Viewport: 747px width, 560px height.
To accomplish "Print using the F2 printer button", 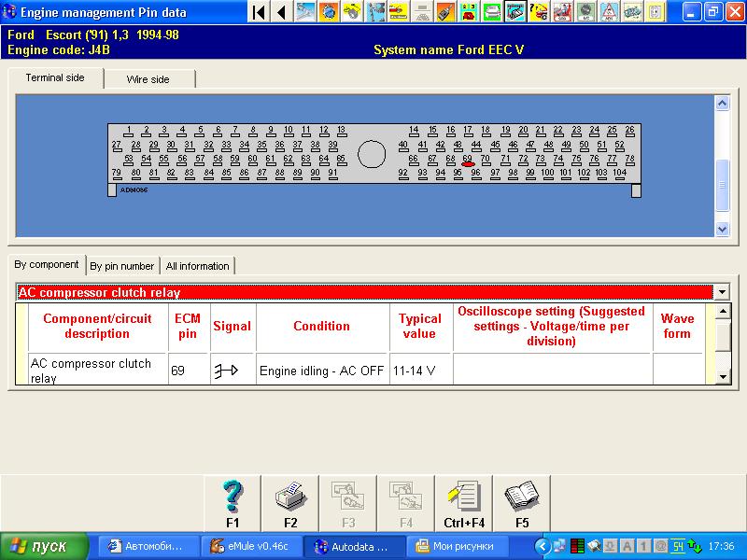I will pyautogui.click(x=290, y=503).
